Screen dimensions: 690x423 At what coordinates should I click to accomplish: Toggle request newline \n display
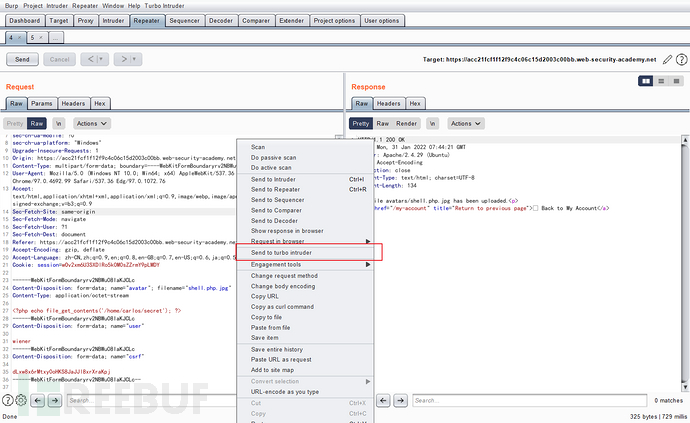(x=59, y=124)
